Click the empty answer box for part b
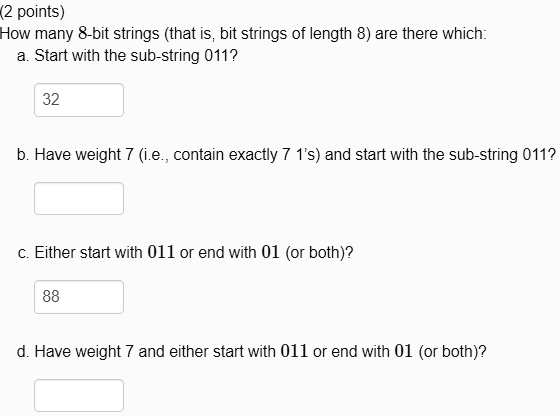Screen dimensions: 560x416 point(79,199)
